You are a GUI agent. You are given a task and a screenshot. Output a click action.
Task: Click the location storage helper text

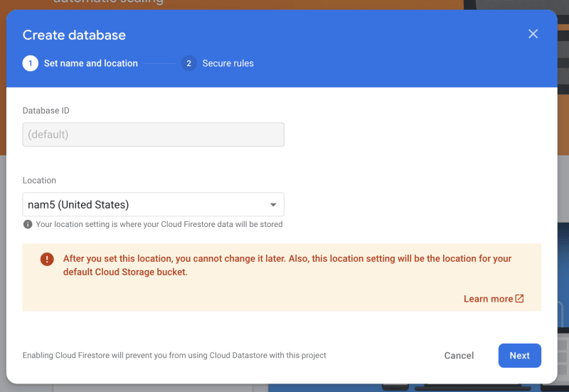click(x=159, y=224)
